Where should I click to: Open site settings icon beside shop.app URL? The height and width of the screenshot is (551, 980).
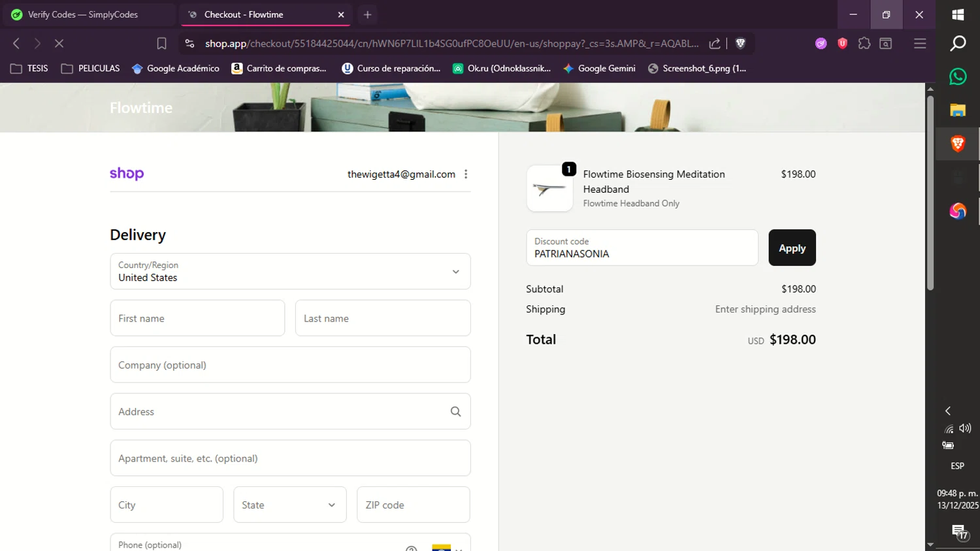tap(189, 43)
